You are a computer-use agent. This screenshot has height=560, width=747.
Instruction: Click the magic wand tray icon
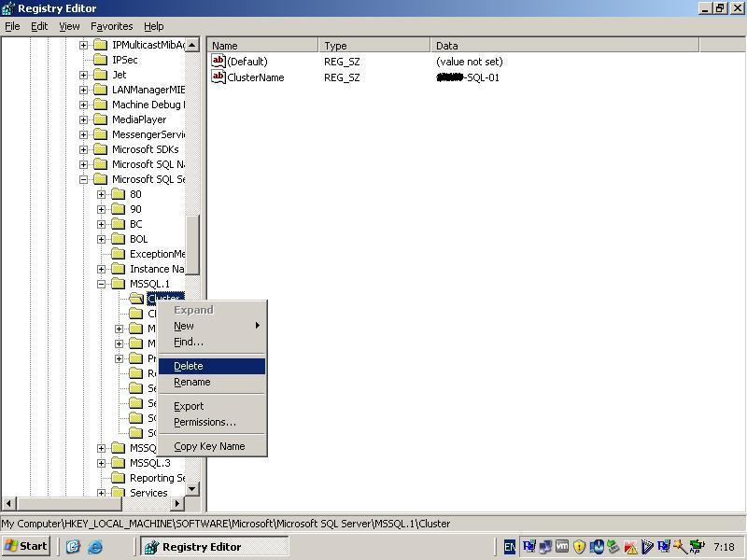click(x=681, y=547)
